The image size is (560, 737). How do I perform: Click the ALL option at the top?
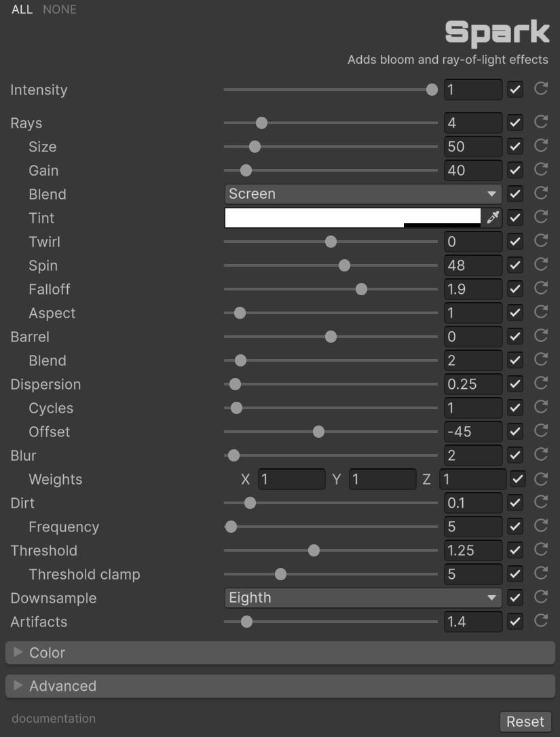(22, 10)
